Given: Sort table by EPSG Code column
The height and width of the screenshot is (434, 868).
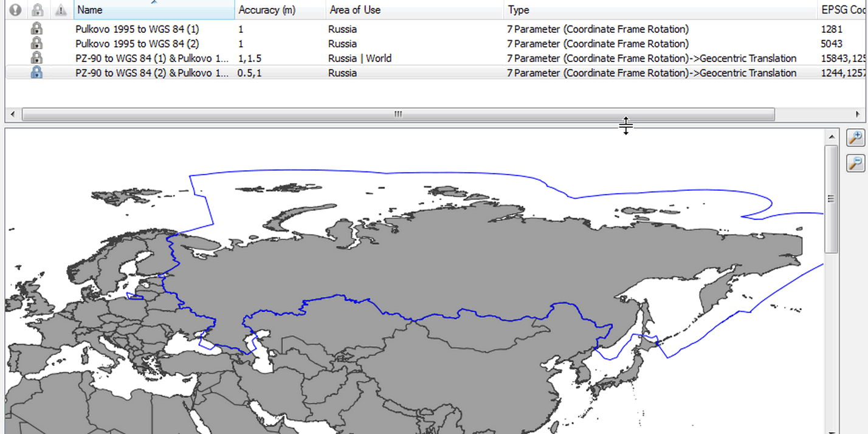Looking at the screenshot, I should [x=842, y=10].
